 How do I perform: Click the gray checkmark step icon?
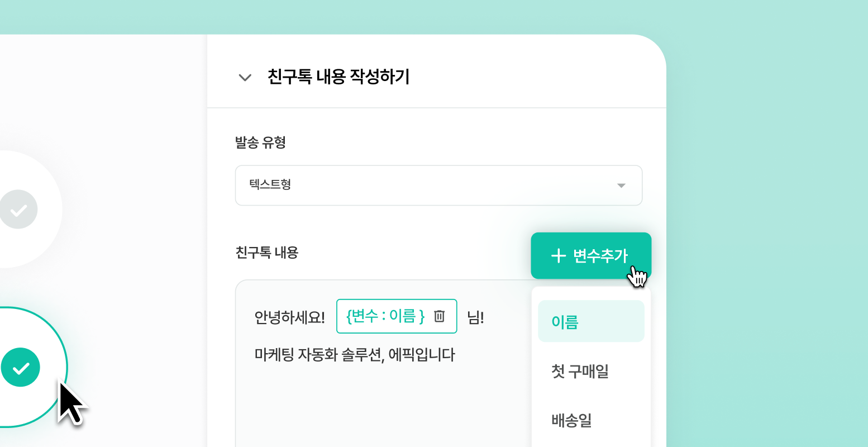[x=18, y=210]
